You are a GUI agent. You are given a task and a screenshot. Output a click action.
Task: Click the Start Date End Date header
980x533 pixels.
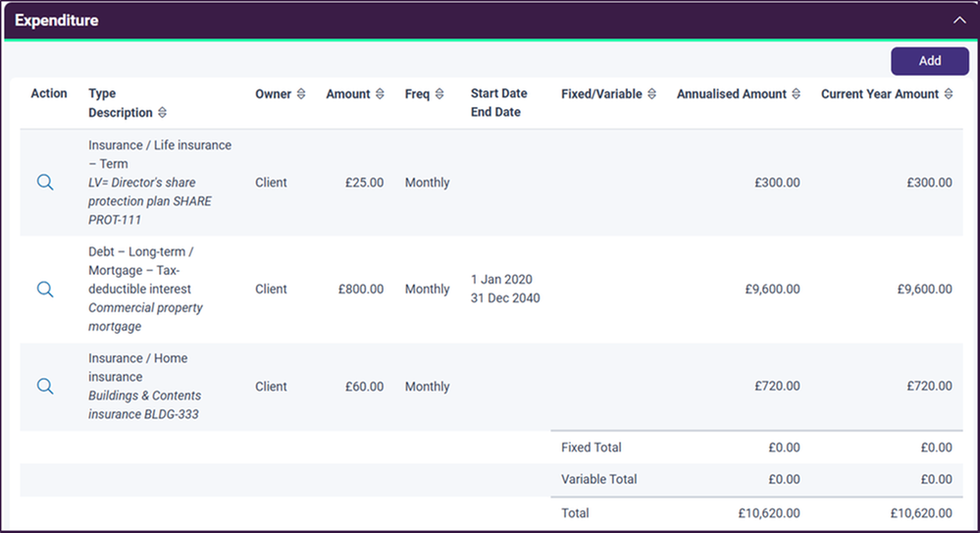click(498, 103)
